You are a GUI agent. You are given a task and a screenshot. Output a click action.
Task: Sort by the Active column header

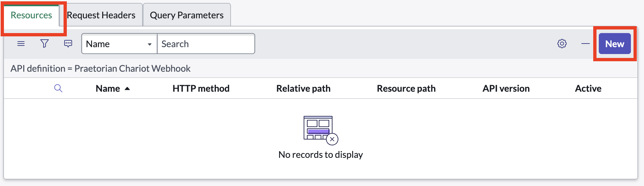[x=588, y=88]
